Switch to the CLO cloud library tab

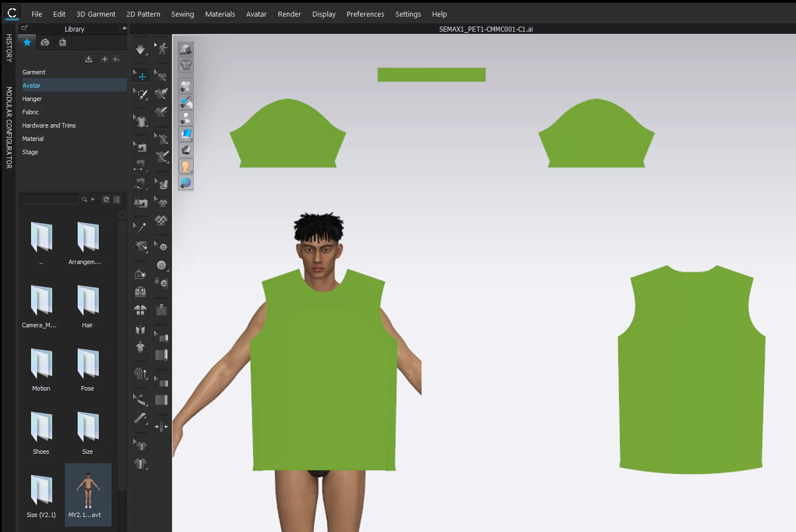pos(45,42)
